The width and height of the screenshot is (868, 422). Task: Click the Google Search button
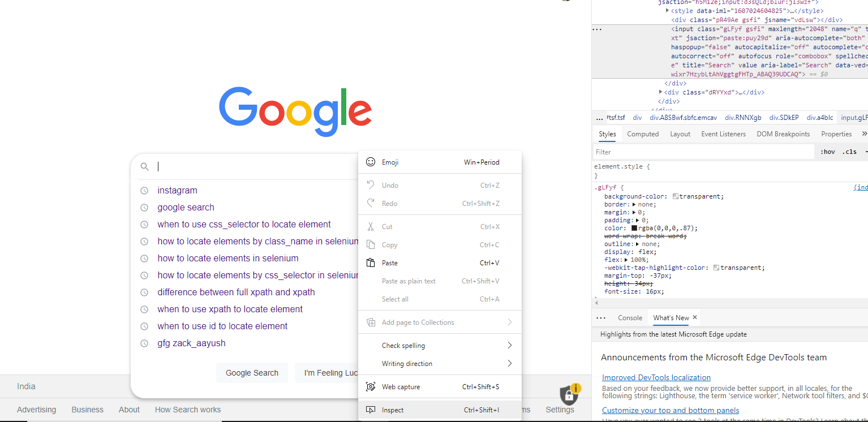click(252, 373)
